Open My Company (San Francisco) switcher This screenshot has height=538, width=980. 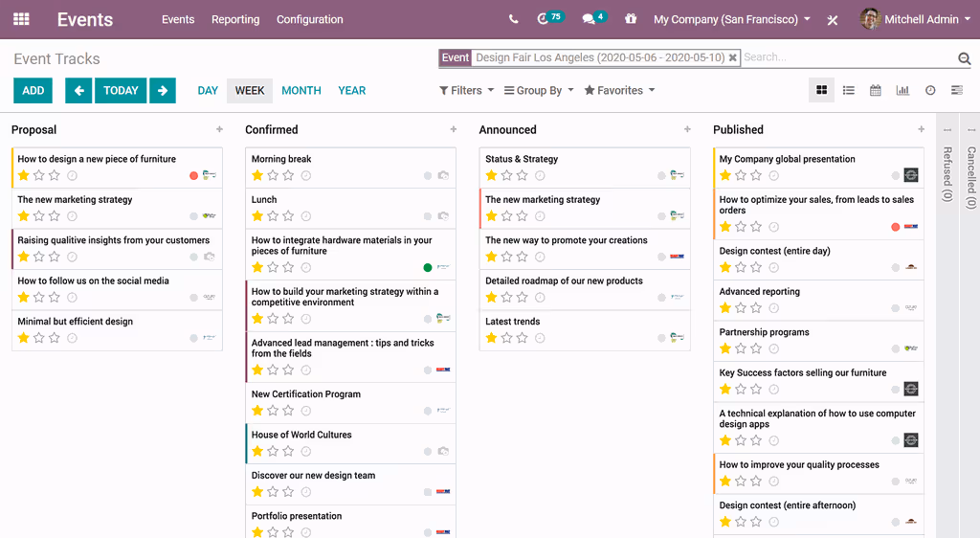732,19
